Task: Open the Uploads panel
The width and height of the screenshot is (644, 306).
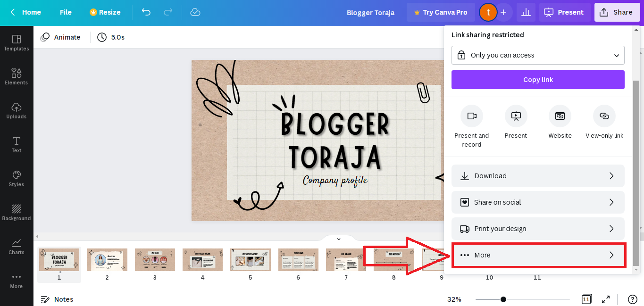Action: [x=17, y=110]
